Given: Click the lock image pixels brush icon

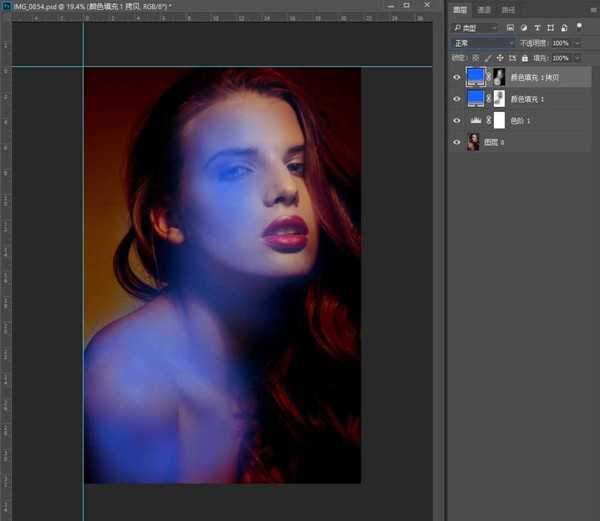Looking at the screenshot, I should point(488,59).
